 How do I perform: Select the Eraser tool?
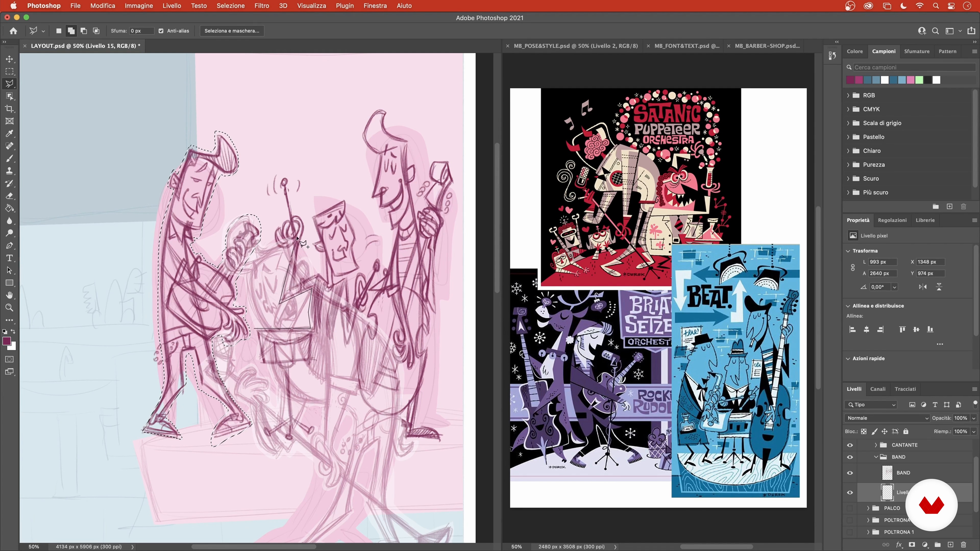tap(9, 196)
